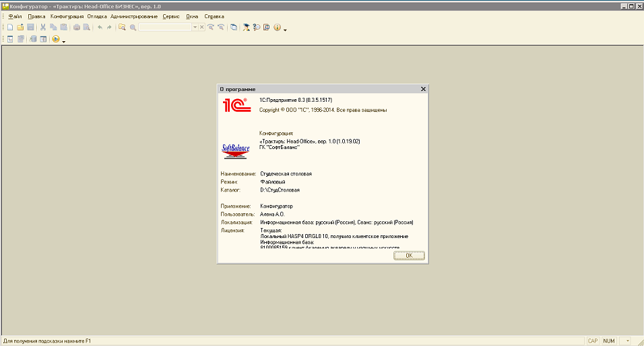Click the Syntax Assistant graduate icon
Screen dimensions: 644x346
(x=247, y=28)
